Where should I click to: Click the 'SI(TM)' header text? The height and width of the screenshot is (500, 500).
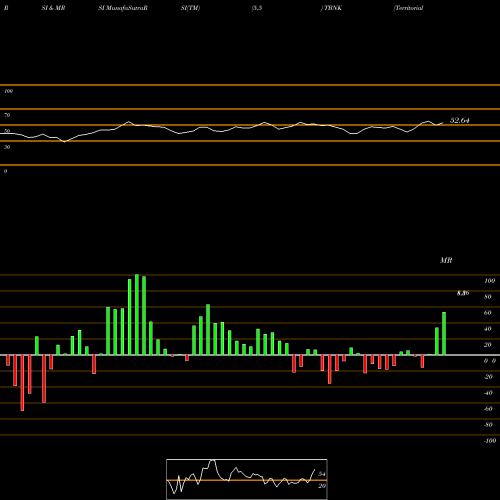(x=190, y=8)
